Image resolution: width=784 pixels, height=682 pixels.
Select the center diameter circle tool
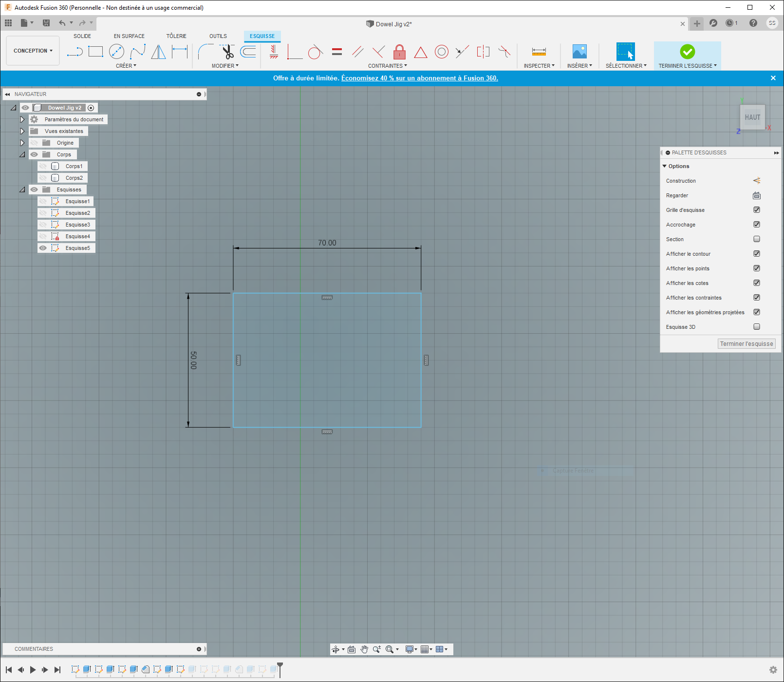(x=116, y=52)
